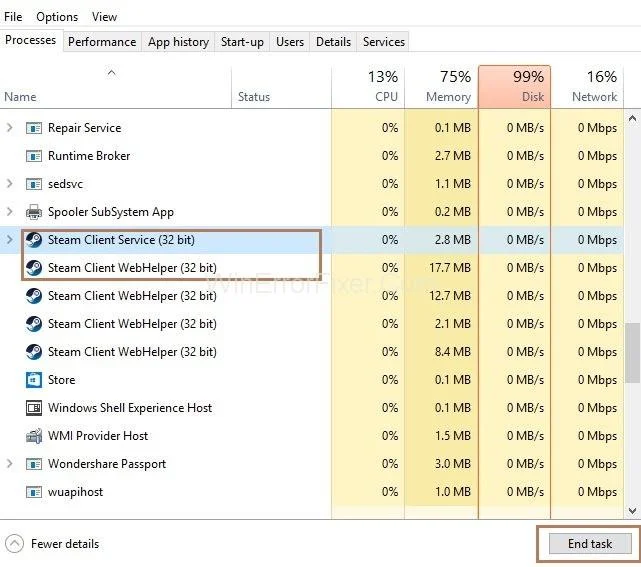Click the 2.7 MB memory value of Runtime Broker
The width and height of the screenshot is (641, 567).
click(x=453, y=156)
